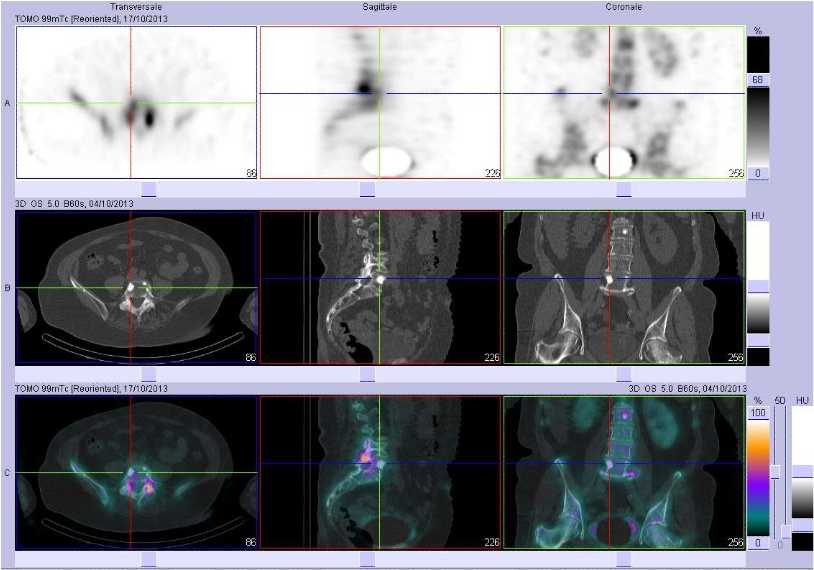Viewport: 814px width, 570px height.
Task: Click the HU grayscale gradient in row C
Action: pos(803,498)
